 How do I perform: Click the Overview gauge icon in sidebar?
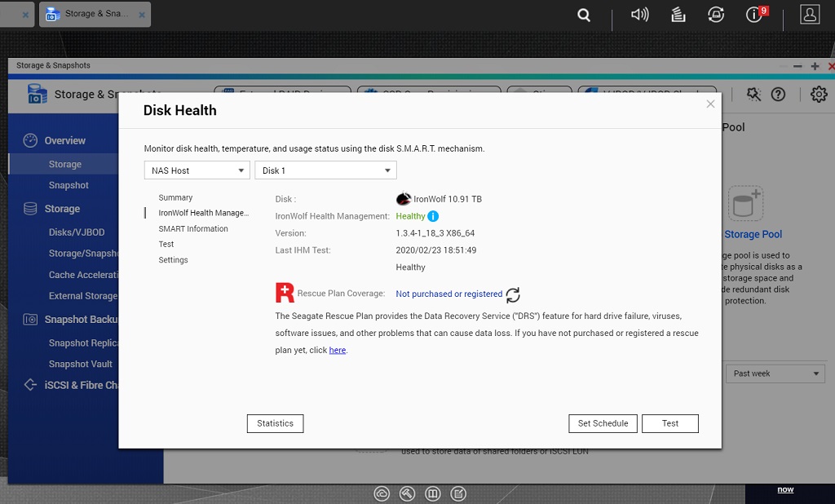tap(30, 140)
